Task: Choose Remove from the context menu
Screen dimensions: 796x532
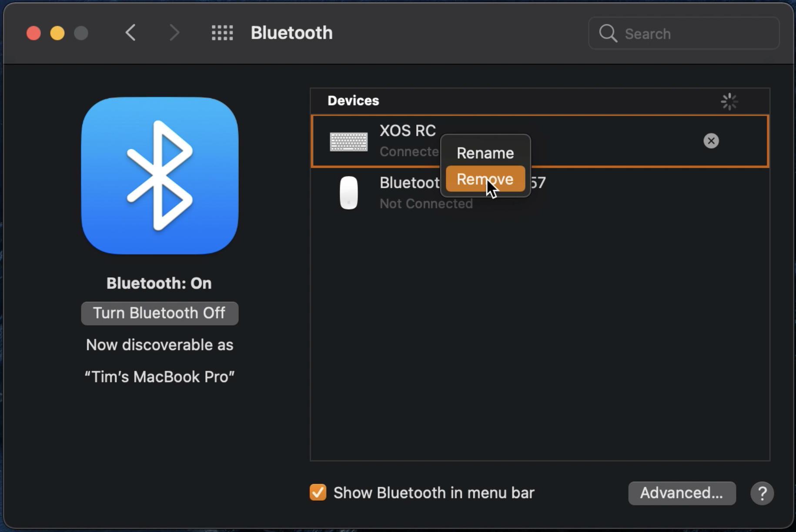Action: click(485, 179)
